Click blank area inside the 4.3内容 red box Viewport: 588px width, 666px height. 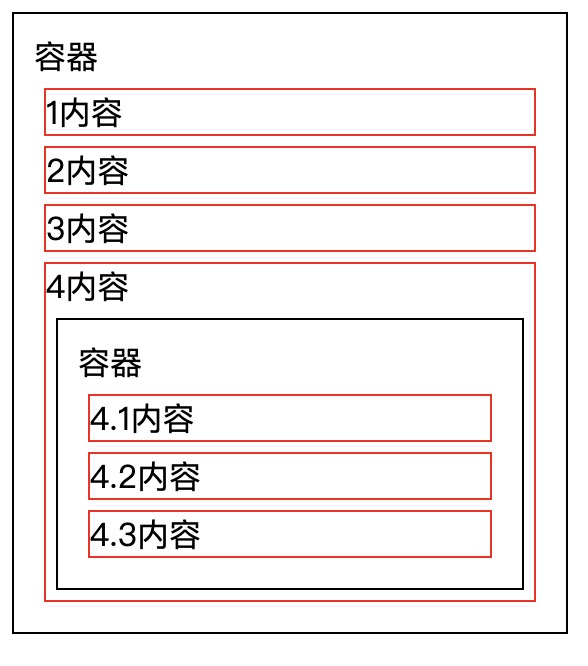pyautogui.click(x=345, y=535)
